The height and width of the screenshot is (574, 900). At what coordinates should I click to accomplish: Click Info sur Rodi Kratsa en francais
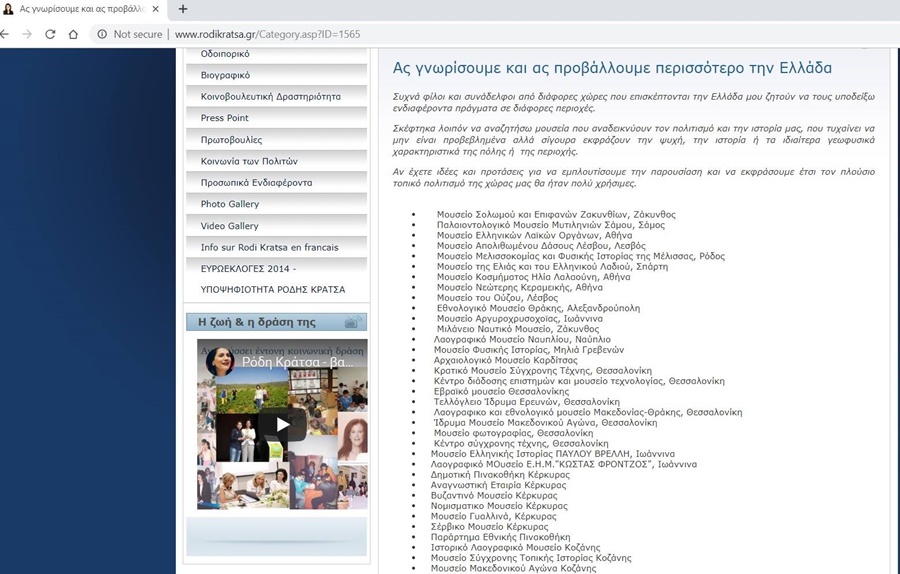[x=269, y=247]
